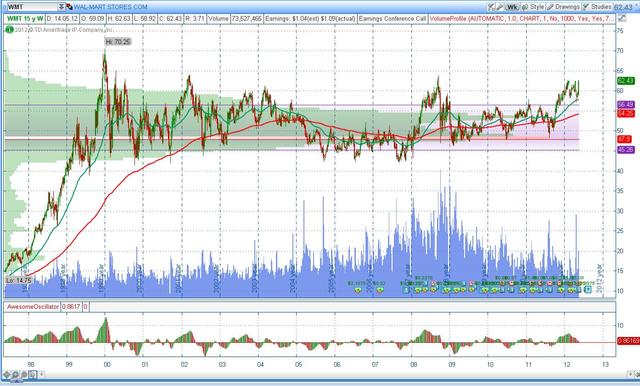Click the earnings marker near 2009
Viewport: 640px width, 386px height.
[x=447, y=290]
